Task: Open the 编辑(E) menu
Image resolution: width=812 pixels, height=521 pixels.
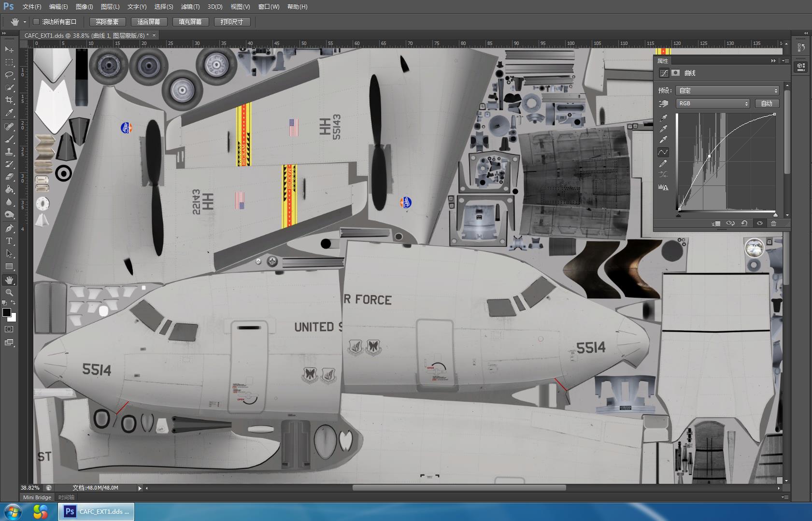Action: click(58, 7)
